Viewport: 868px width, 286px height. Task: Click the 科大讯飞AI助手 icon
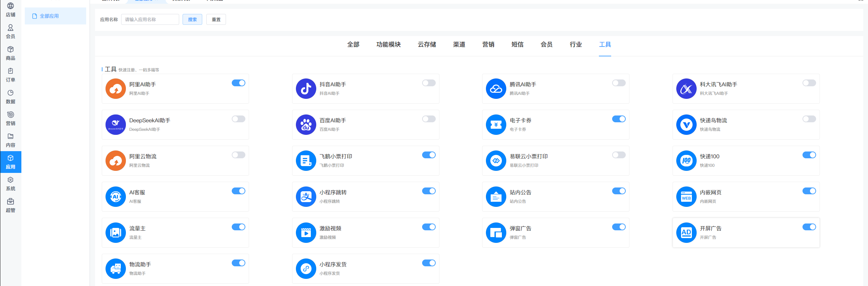[686, 89]
